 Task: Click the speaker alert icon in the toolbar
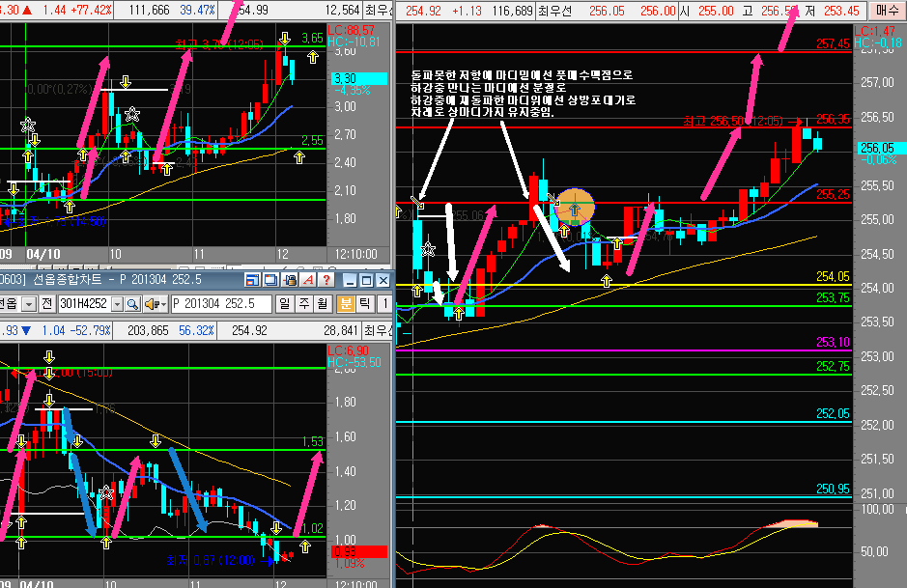click(154, 303)
